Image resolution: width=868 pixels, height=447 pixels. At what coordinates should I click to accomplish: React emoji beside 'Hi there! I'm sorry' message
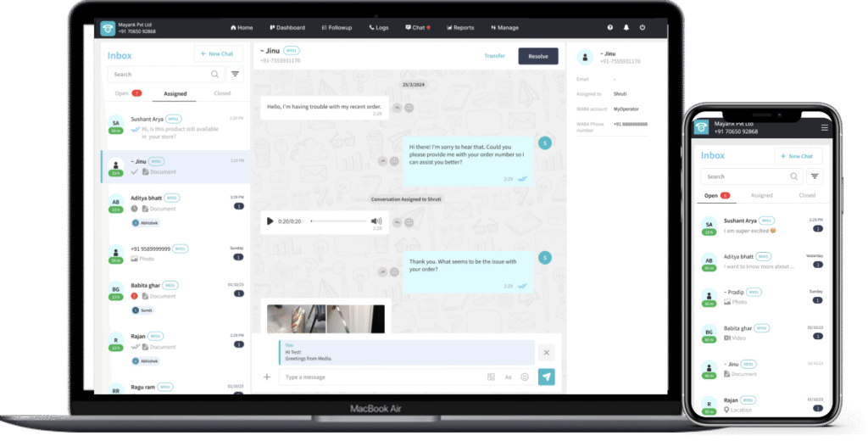tap(394, 161)
